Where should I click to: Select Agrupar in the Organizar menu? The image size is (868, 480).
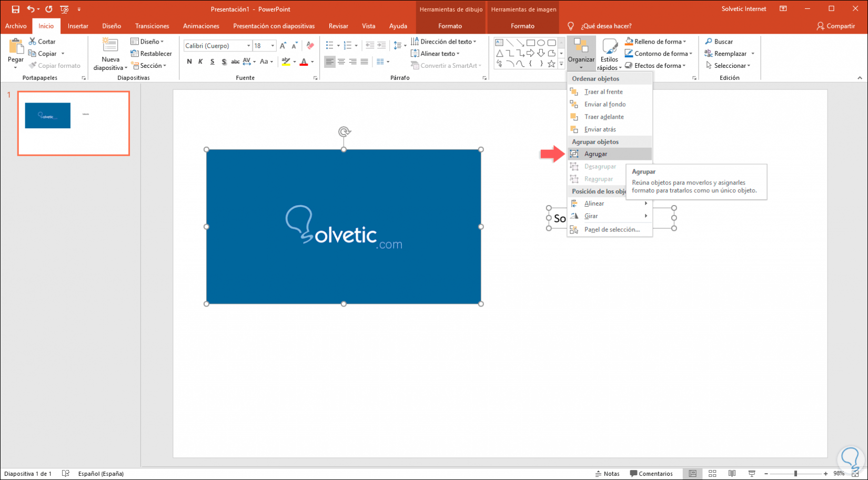[x=596, y=154]
